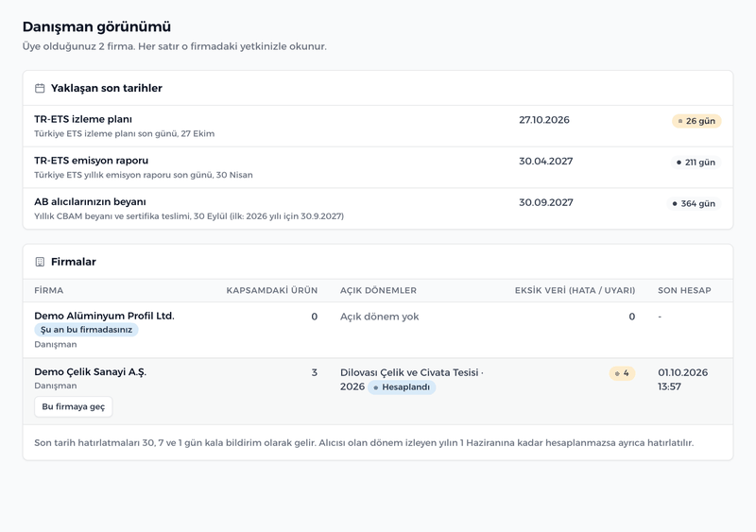Click the Yaklaşan son tarihler section title
This screenshot has height=532, width=756.
(107, 88)
